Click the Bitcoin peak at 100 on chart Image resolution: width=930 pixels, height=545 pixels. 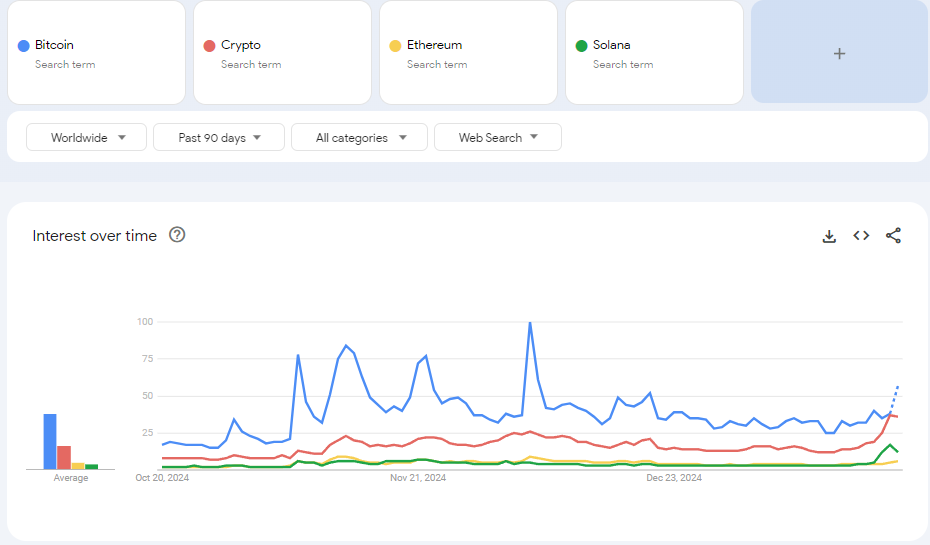tap(530, 322)
